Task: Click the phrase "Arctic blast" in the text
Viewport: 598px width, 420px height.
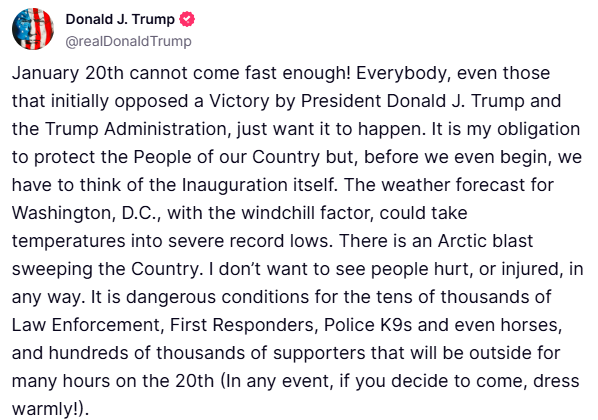Action: 485,241
